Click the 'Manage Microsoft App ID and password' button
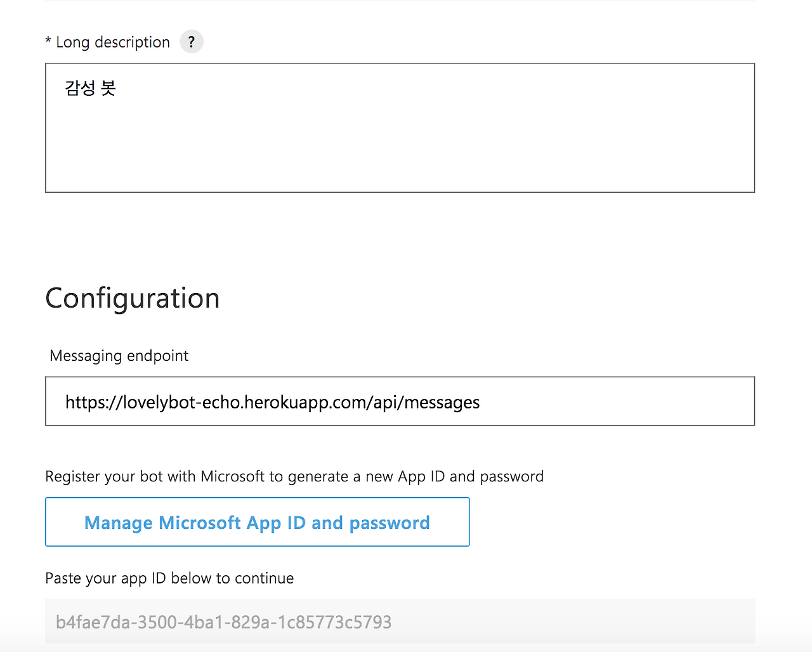This screenshot has width=812, height=652. [x=257, y=522]
